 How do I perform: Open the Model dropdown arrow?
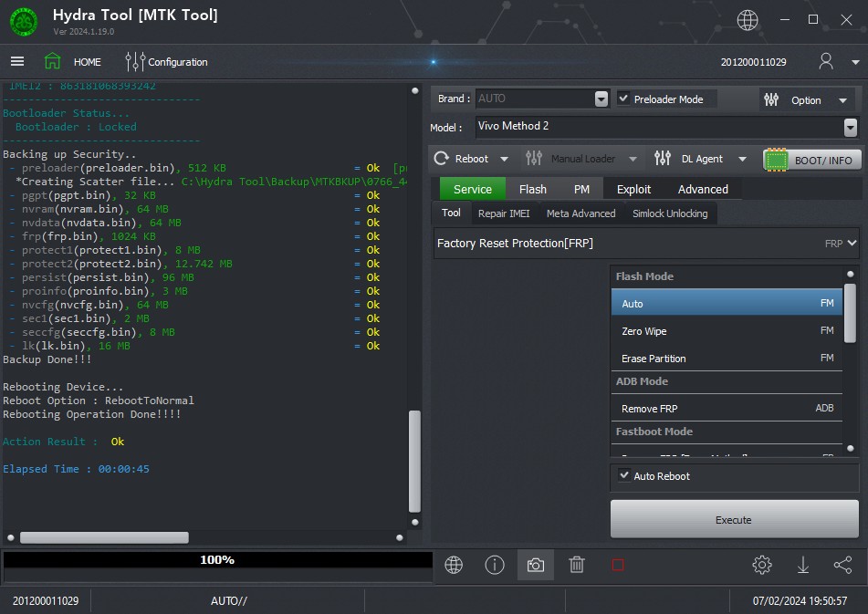tap(851, 128)
